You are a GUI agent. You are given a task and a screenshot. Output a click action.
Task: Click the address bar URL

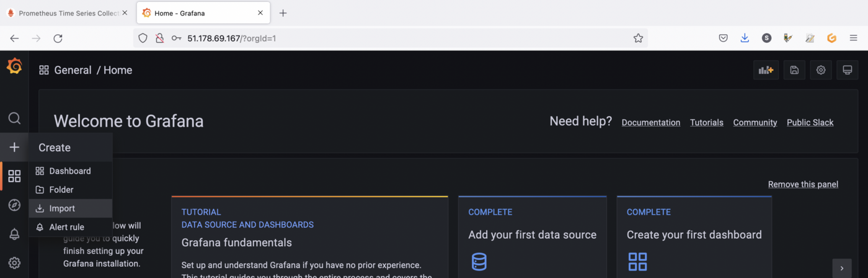(231, 38)
